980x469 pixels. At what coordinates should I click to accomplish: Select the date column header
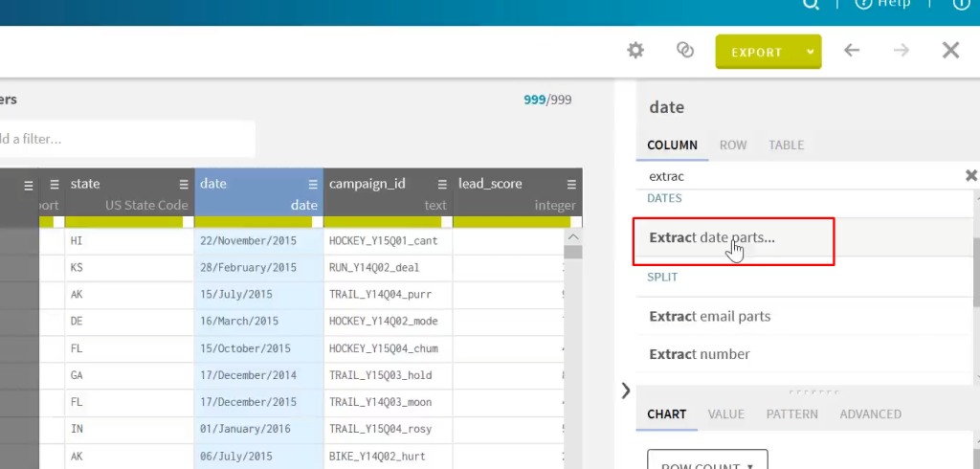(x=258, y=192)
